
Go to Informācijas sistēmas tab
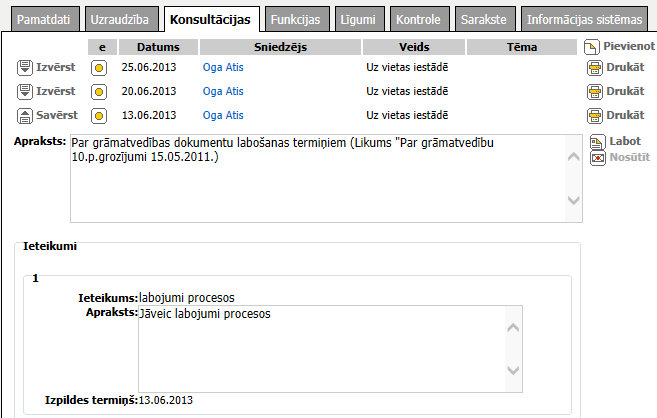pos(585,19)
